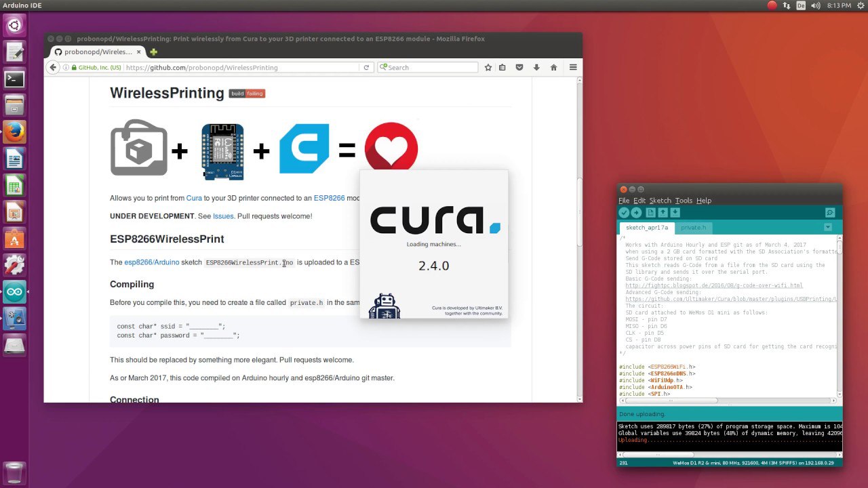Open the Help menu in Arduino IDE
Screen dimensions: 868x488
(x=704, y=201)
